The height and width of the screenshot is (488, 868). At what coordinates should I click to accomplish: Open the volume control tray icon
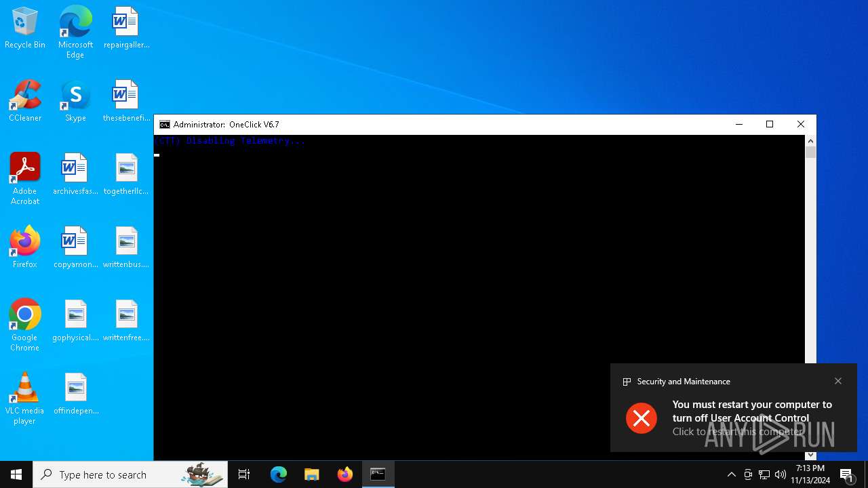[781, 474]
